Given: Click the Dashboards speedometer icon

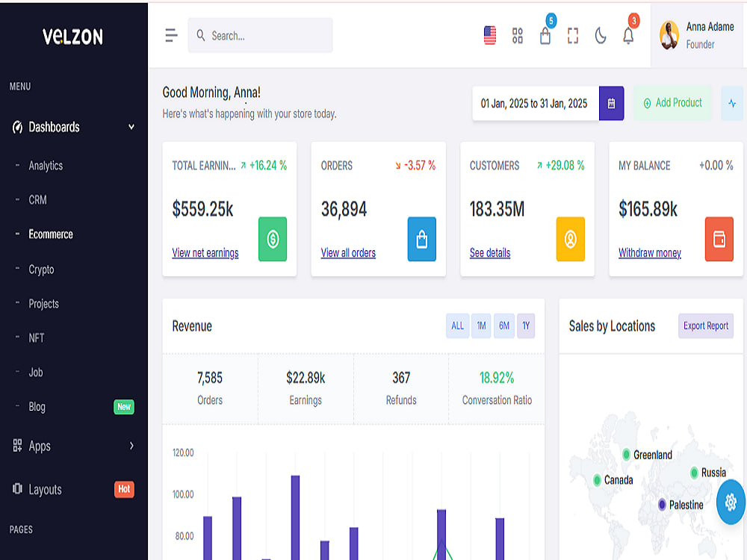Looking at the screenshot, I should click(17, 127).
